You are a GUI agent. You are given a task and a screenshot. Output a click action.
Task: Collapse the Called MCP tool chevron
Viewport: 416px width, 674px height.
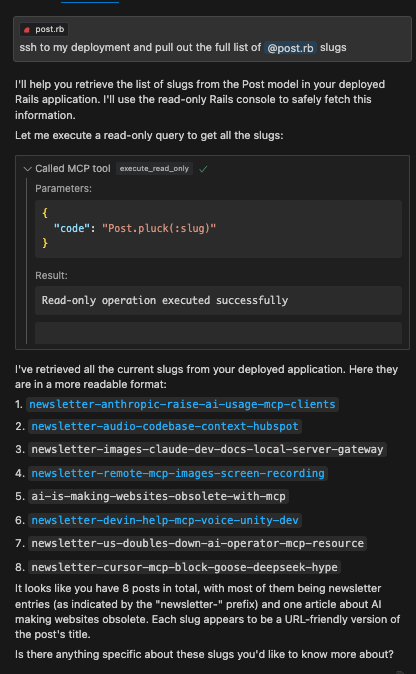28,169
